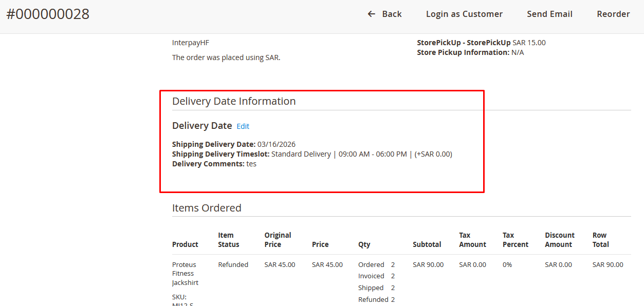Select the Discount Amount column header
The image size is (644, 306).
[560, 240]
